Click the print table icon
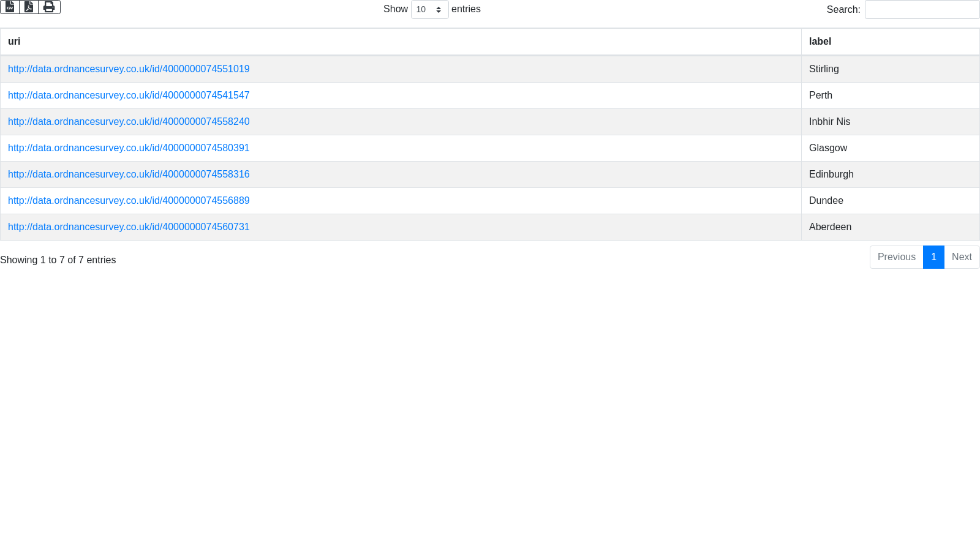Image resolution: width=980 pixels, height=551 pixels. pyautogui.click(x=49, y=7)
